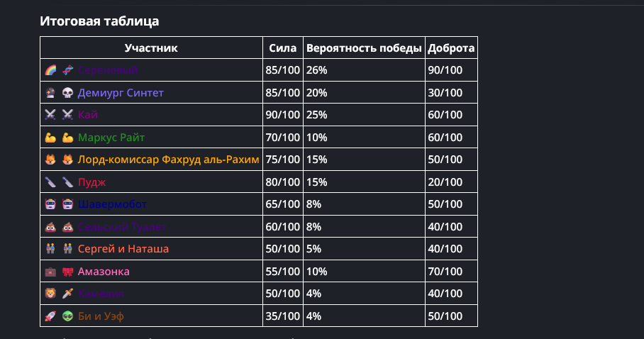Click the skull emoji next to Демиург Синтет
Viewport: 644px width, 339px height.
point(68,93)
